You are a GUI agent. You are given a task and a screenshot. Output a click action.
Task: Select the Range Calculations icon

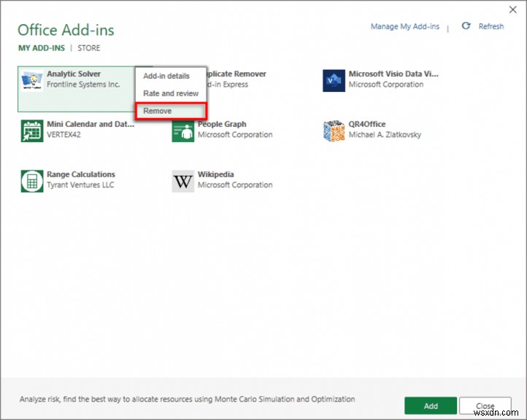pyautogui.click(x=32, y=182)
